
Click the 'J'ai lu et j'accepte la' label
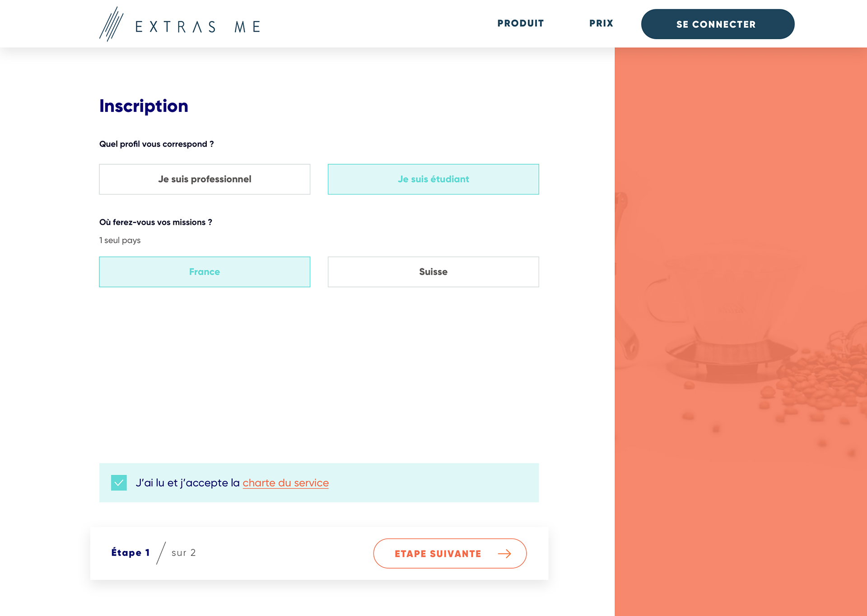coord(187,483)
